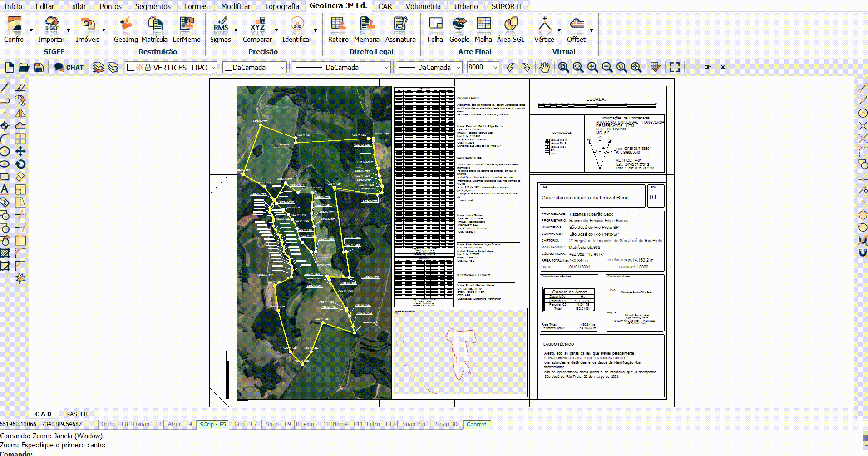Open the CHAT button

[x=69, y=67]
